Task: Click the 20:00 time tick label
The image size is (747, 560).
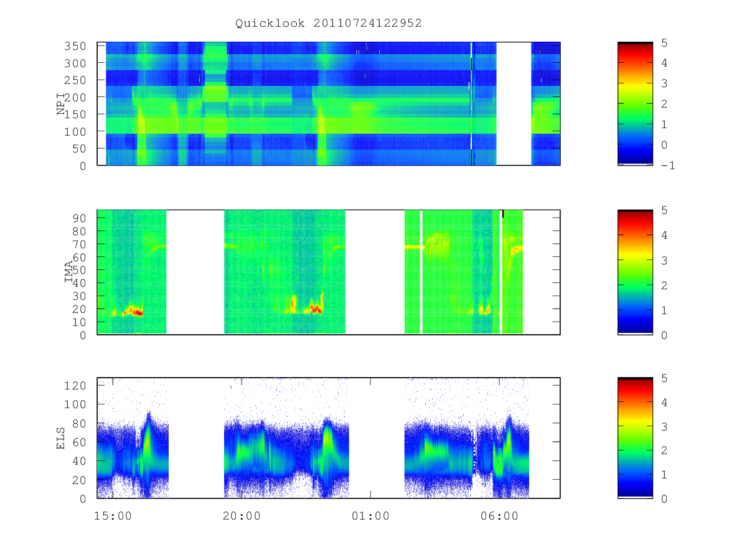Action: (242, 516)
